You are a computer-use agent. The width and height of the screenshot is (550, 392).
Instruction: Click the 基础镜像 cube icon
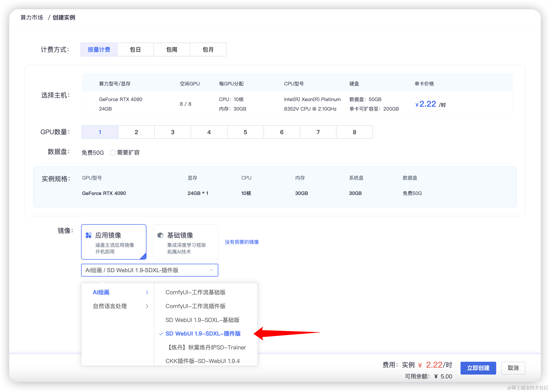pyautogui.click(x=160, y=235)
